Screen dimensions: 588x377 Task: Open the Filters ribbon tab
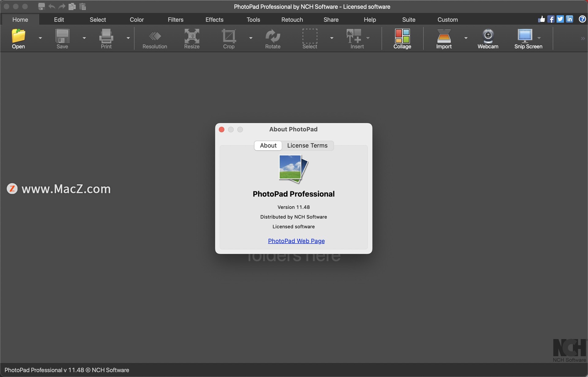[175, 20]
